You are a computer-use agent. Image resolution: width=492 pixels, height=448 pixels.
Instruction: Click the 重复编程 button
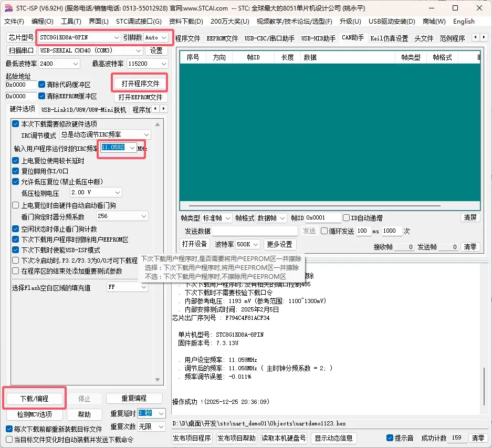point(134,398)
